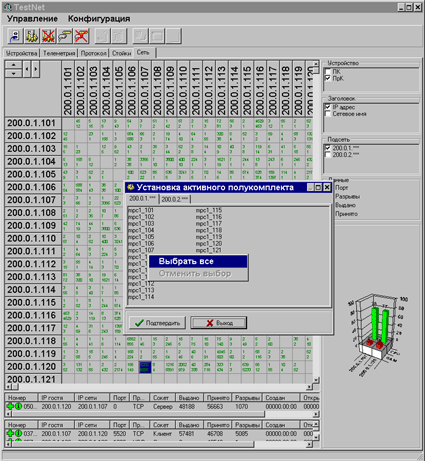The image size is (425, 461).
Task: Click the matrix up arrow stepper
Action: pyautogui.click(x=14, y=65)
